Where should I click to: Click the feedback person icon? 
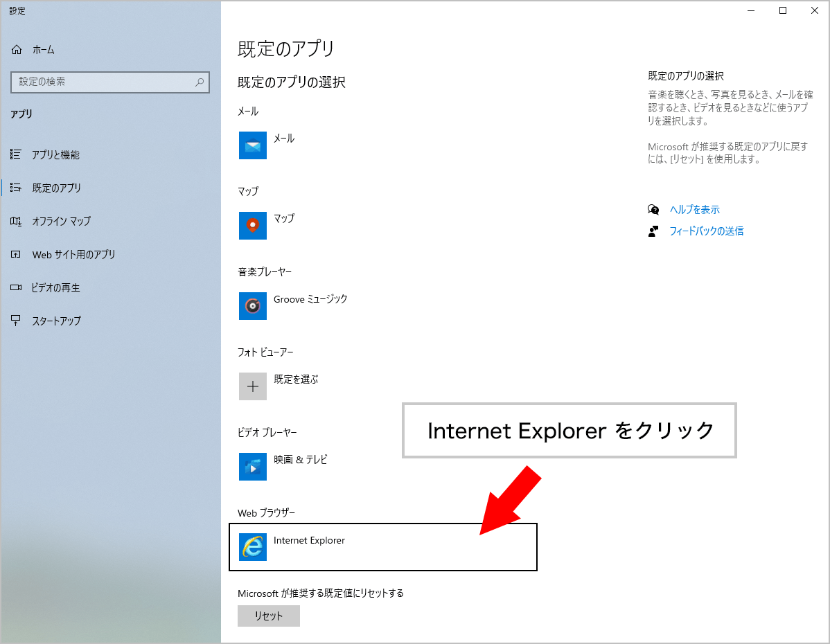click(x=653, y=231)
